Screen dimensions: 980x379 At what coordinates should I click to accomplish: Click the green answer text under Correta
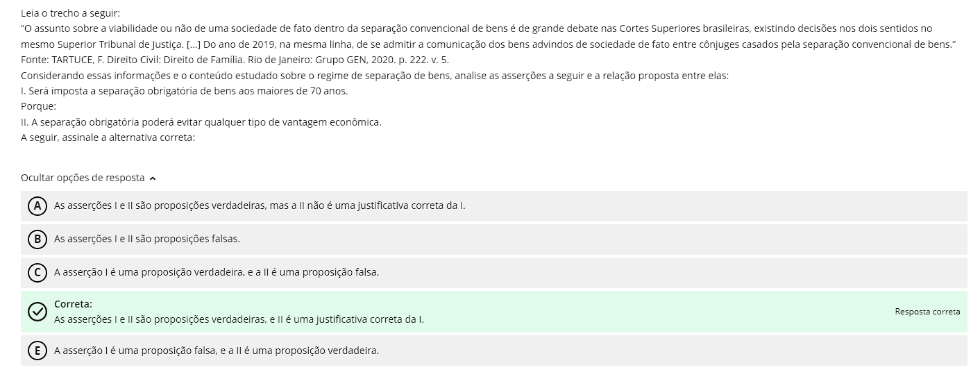tap(239, 319)
